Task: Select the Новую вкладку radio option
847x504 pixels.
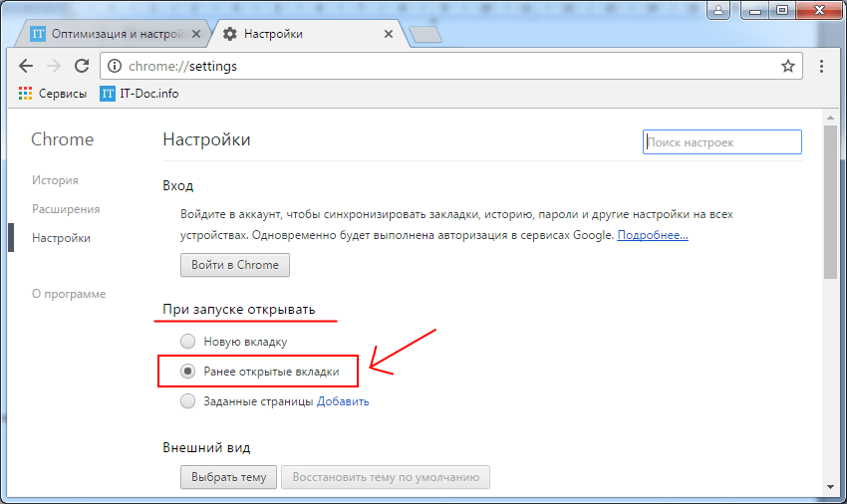Action: click(187, 342)
